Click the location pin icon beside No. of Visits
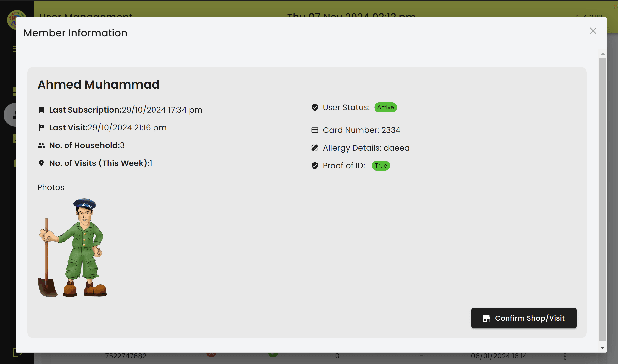 click(x=41, y=163)
